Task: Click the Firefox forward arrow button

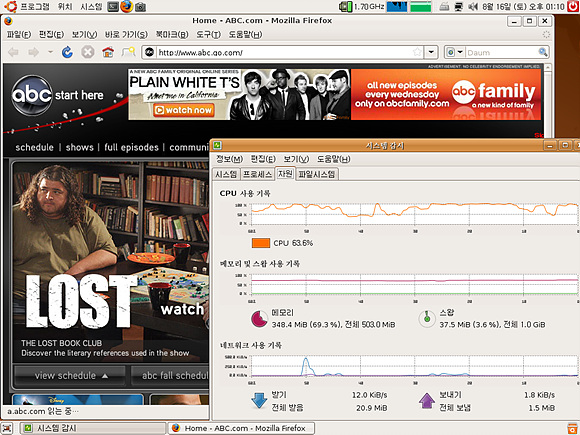Action: [34, 52]
